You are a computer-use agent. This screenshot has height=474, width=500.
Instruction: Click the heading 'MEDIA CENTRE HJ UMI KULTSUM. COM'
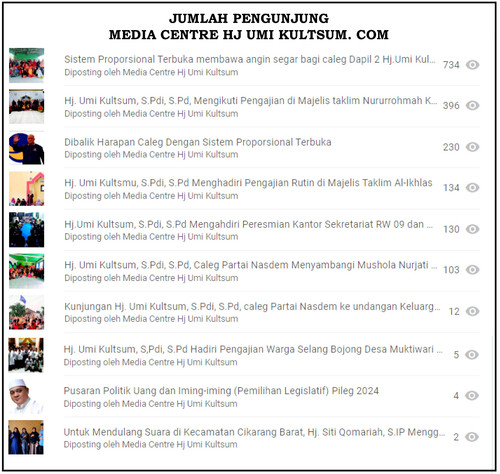click(249, 35)
